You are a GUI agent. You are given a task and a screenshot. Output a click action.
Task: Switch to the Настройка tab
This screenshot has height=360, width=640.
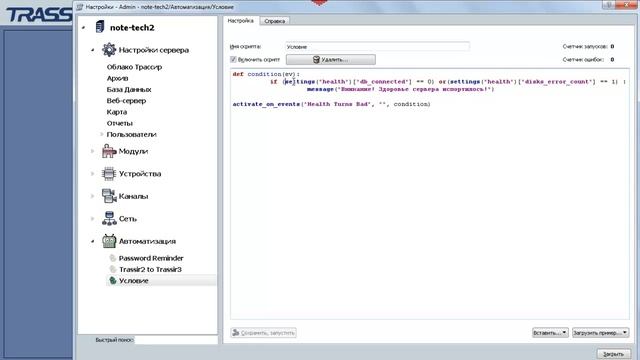pyautogui.click(x=241, y=20)
